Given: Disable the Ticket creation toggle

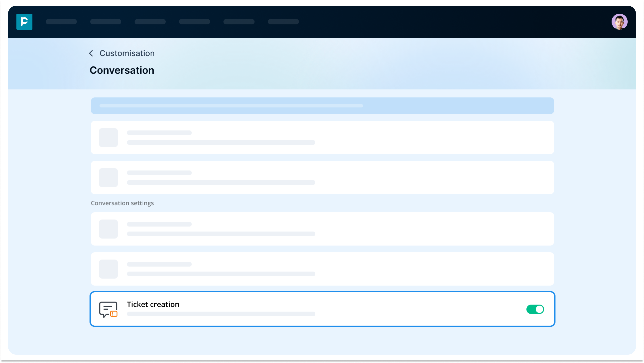Looking at the screenshot, I should click(x=535, y=309).
